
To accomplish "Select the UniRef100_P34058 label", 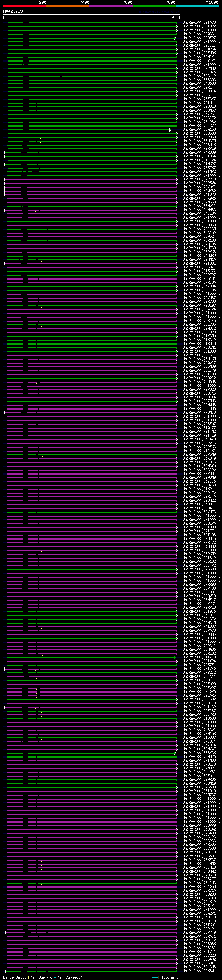I will (x=199, y=886).
